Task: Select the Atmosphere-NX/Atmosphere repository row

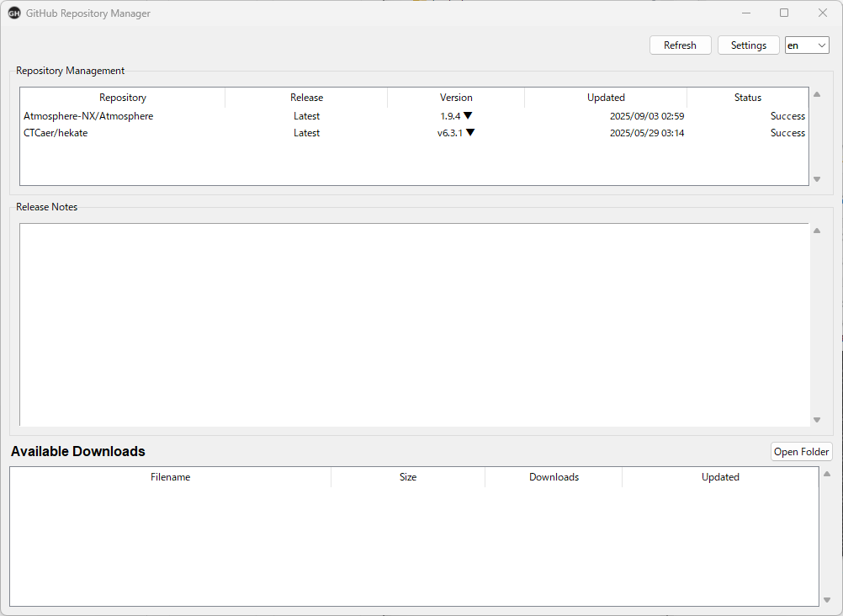Action: [414, 116]
